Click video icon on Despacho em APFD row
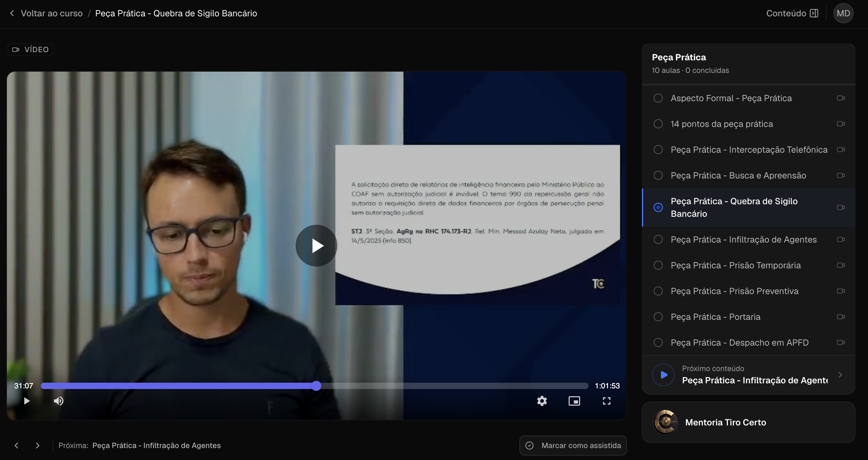Viewport: 868px width, 460px height. (841, 342)
